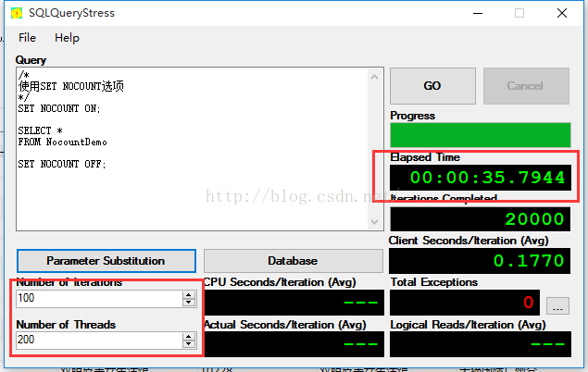Click the SELECT * line in query
Viewport: 588px width, 372px height.
pos(40,130)
